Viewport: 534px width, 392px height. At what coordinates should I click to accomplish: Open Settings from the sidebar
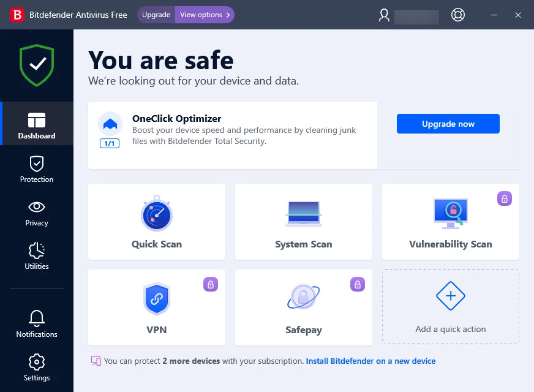pos(37,367)
